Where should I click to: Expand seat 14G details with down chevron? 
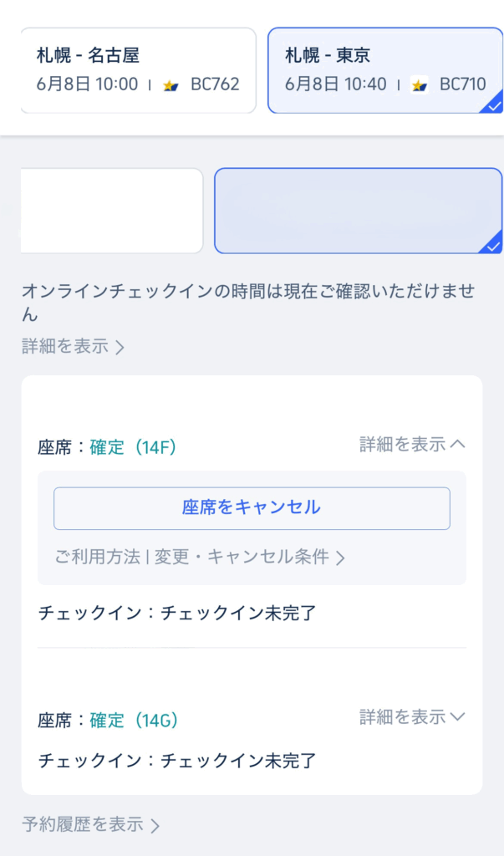pos(457,716)
